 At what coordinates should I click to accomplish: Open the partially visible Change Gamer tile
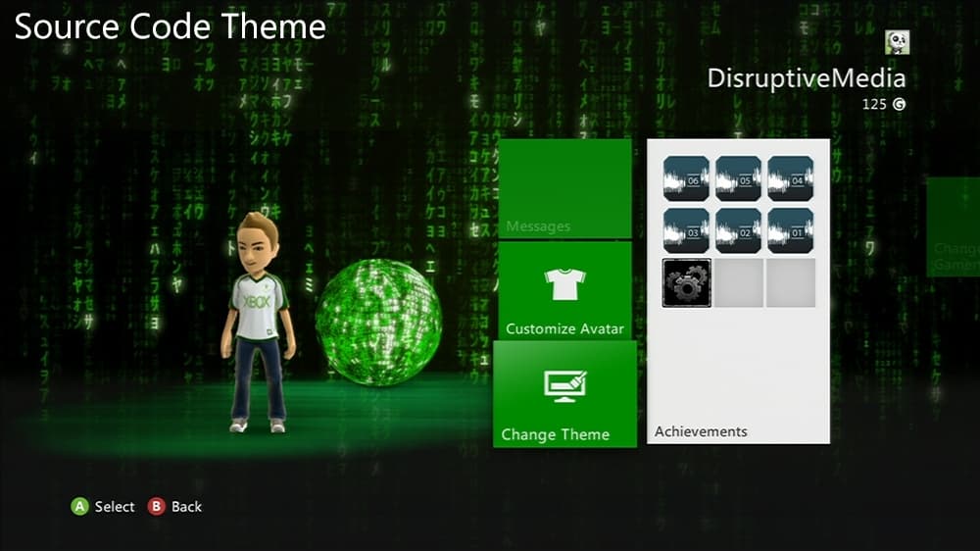pos(954,226)
